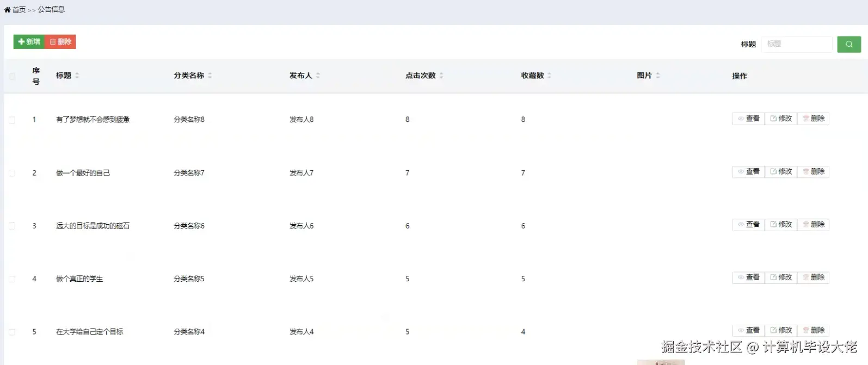Viewport: 868px width, 365px height.
Task: Check the checkbox for row 1
Action: [x=12, y=120]
